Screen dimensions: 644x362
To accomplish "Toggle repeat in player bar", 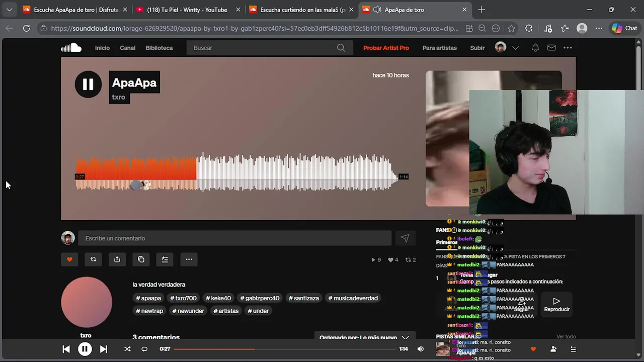I will (144, 349).
